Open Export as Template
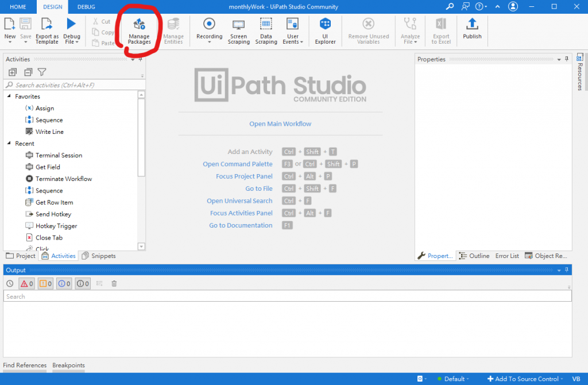This screenshot has height=385, width=588. [x=47, y=31]
